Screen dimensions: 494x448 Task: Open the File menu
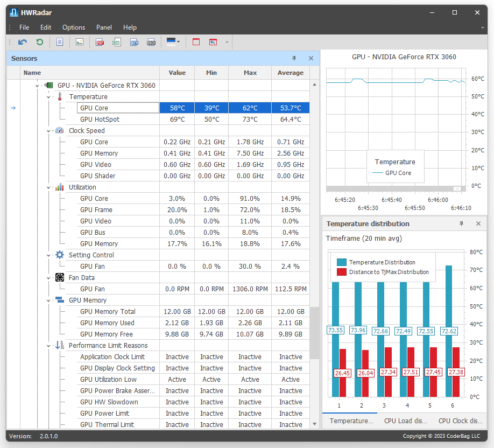pyautogui.click(x=24, y=27)
